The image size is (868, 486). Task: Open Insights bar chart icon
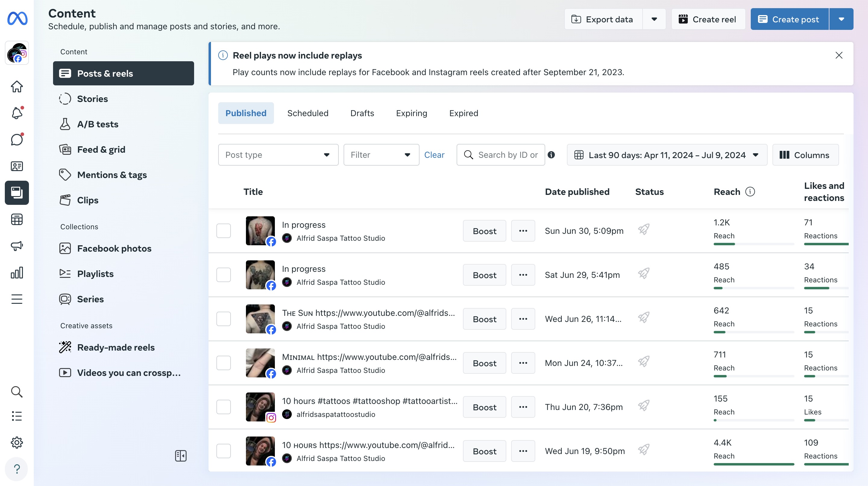pos(17,272)
